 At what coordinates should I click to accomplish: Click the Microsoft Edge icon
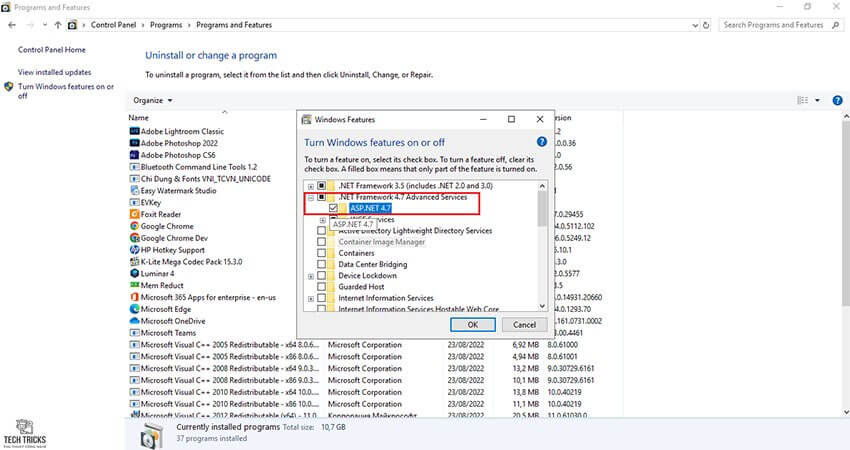coord(134,309)
